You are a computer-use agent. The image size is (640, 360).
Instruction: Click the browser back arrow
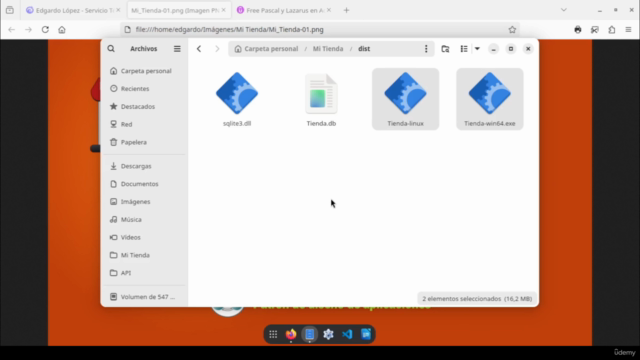point(11,29)
